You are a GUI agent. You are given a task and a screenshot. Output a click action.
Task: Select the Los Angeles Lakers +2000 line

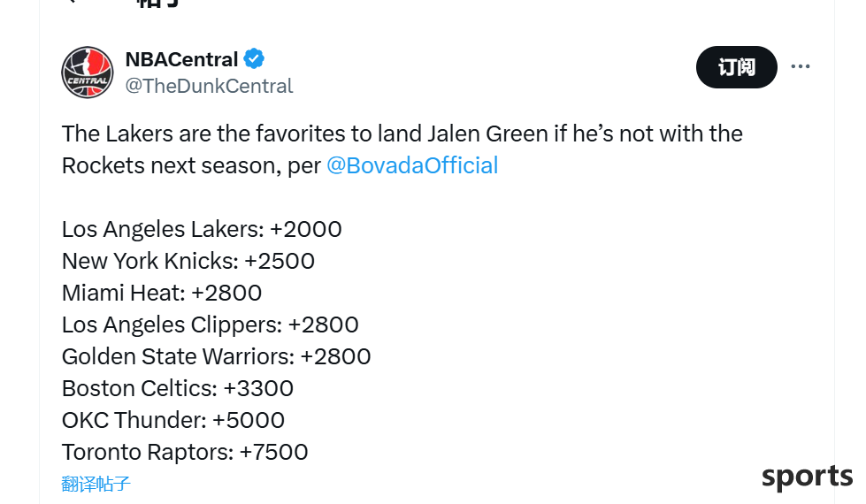[x=202, y=229]
